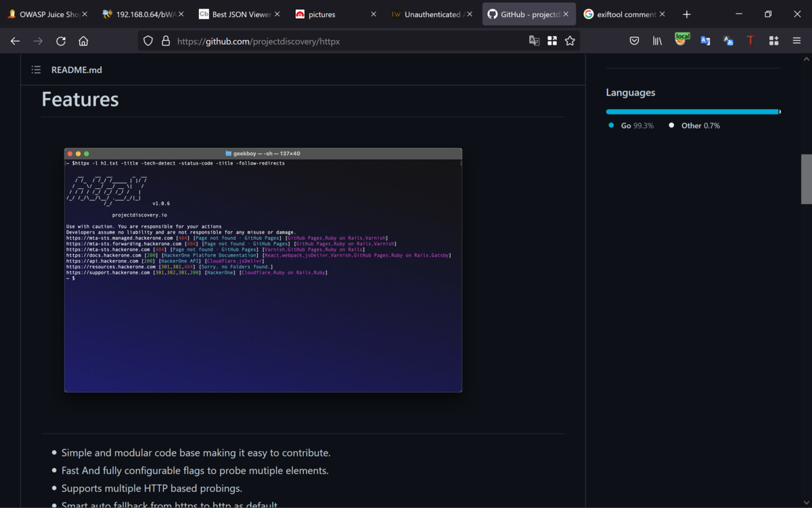
Task: Close the Best JSON Viewer tab
Action: 277,14
